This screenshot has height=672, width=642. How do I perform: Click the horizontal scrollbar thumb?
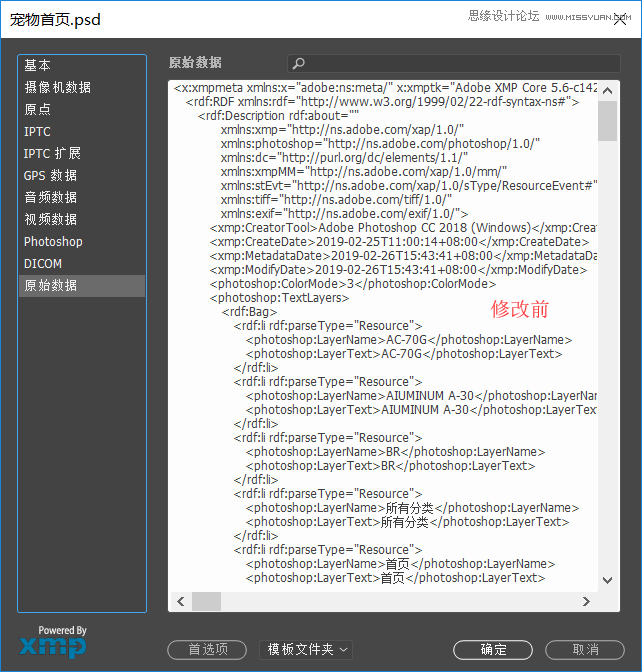[x=206, y=601]
